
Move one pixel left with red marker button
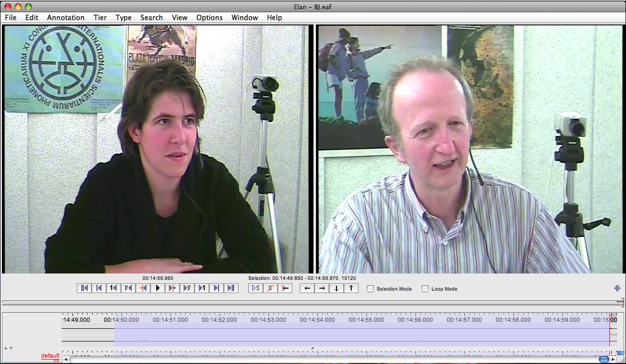[143, 288]
